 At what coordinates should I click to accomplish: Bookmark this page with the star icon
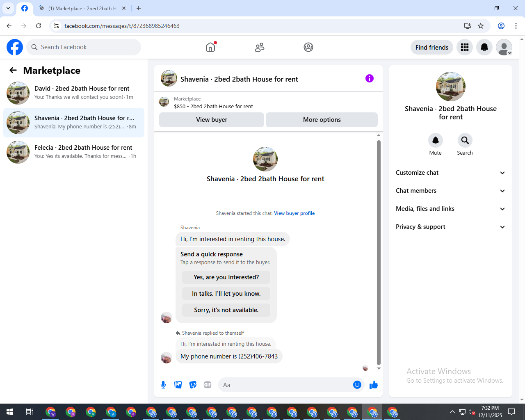tap(481, 26)
